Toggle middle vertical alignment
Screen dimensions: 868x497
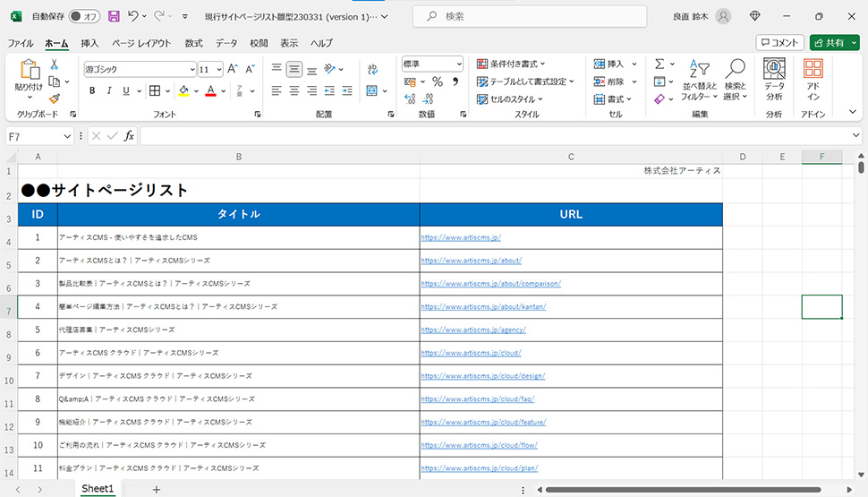coord(294,69)
